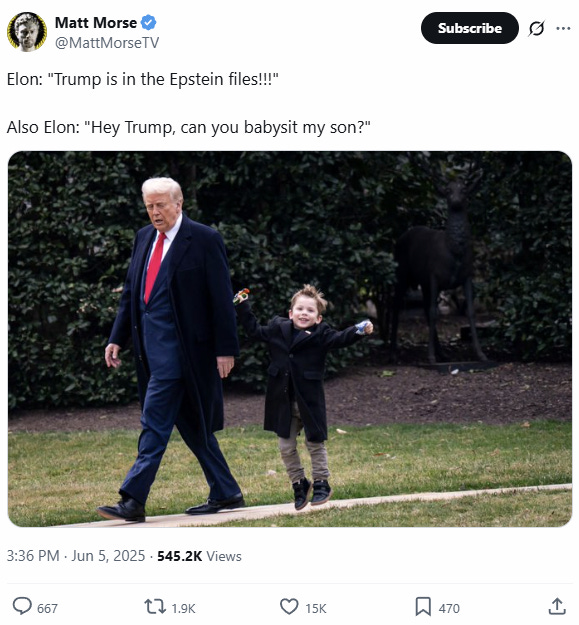579x625 pixels.
Task: Click the 3:36 PM Jun 5, 2025 timestamp
Action: [x=76, y=556]
